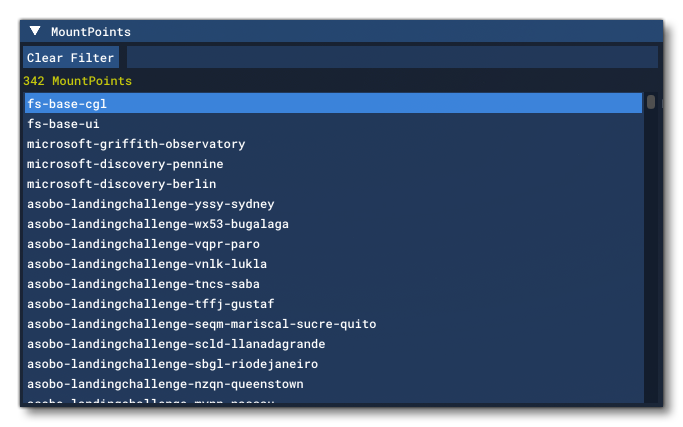Choose asobo-landingchallenge-wx53-bugalaga item
683x427 pixels.
point(161,224)
